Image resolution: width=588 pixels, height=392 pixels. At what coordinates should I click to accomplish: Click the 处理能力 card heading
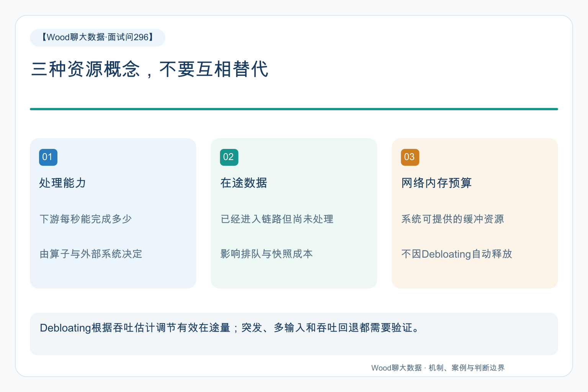[x=63, y=183]
